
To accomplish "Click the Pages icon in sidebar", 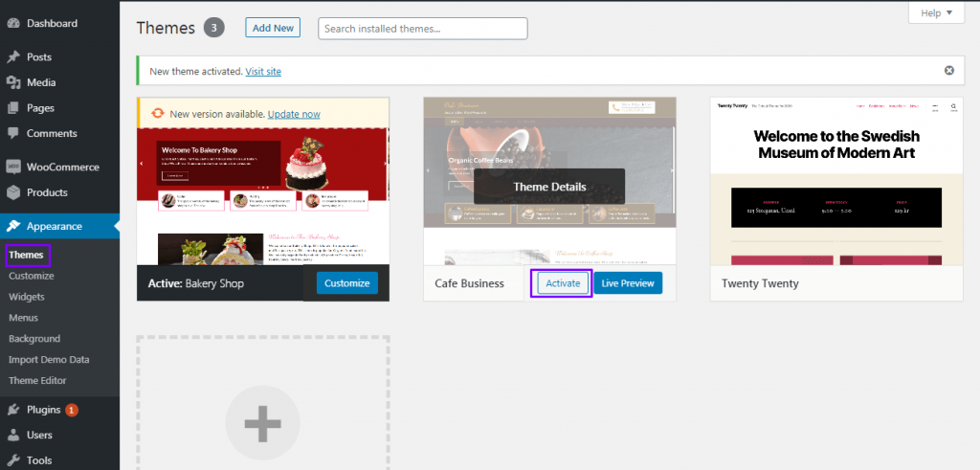I will point(13,108).
